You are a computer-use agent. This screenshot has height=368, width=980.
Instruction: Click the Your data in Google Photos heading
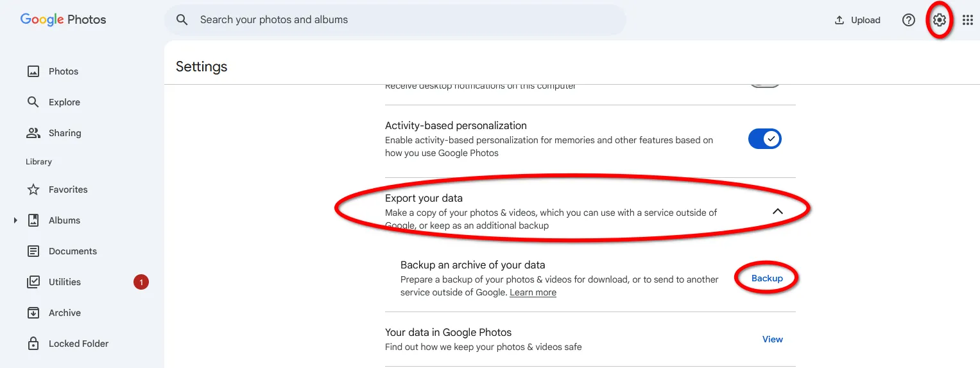tap(448, 332)
